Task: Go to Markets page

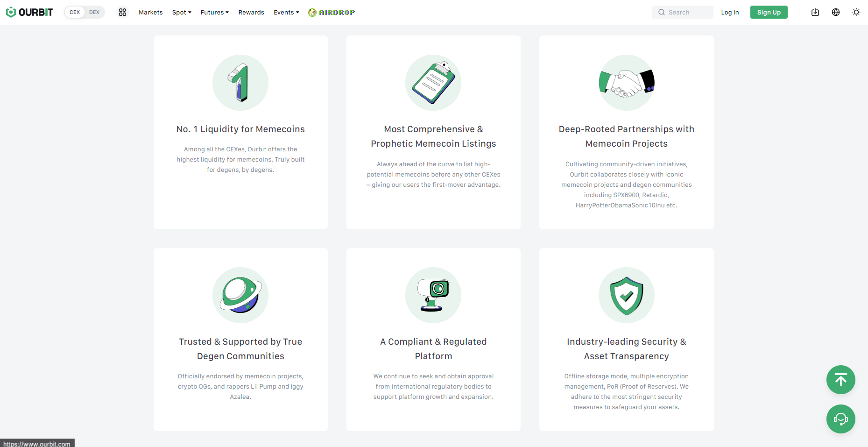Action: point(150,12)
